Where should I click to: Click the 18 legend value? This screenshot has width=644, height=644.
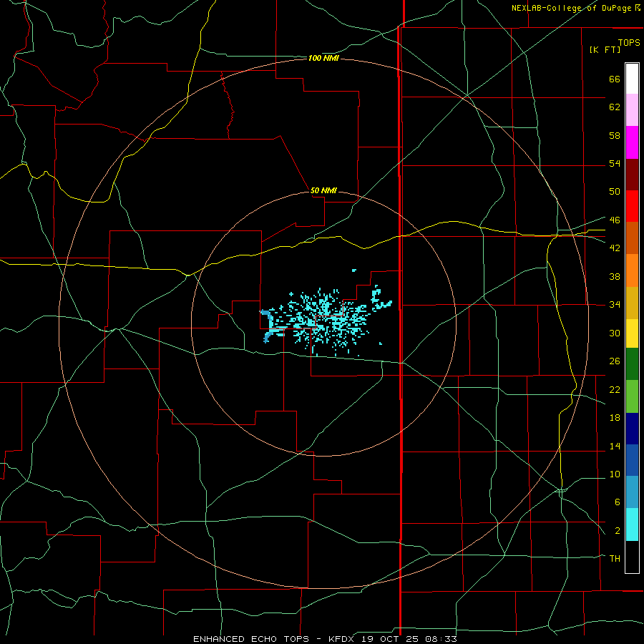point(615,418)
